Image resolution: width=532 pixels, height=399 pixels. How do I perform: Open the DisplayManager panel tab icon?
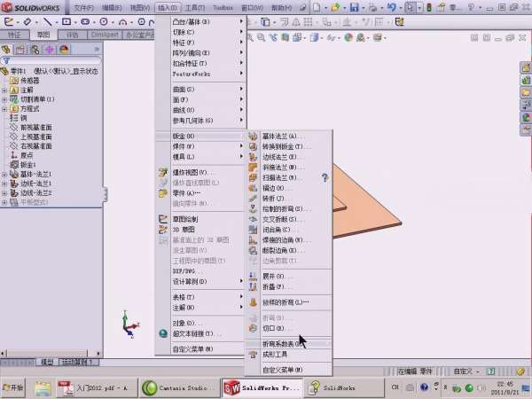click(64, 50)
